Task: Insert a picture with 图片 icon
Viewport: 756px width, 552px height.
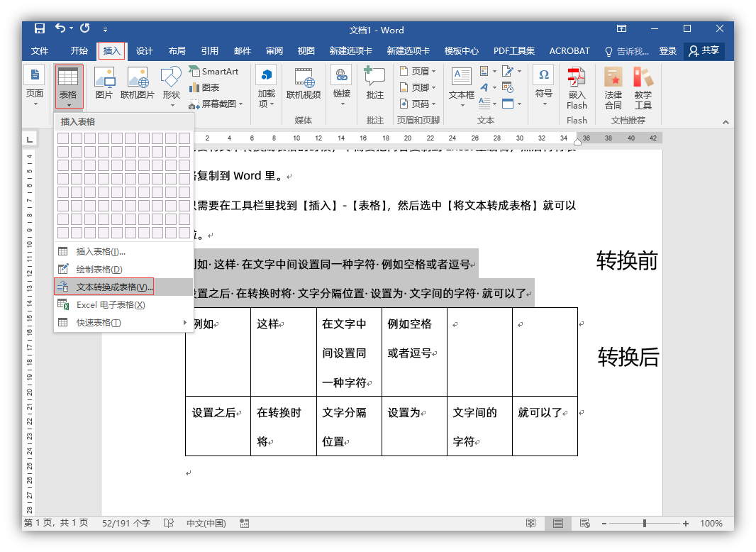Action: [104, 84]
